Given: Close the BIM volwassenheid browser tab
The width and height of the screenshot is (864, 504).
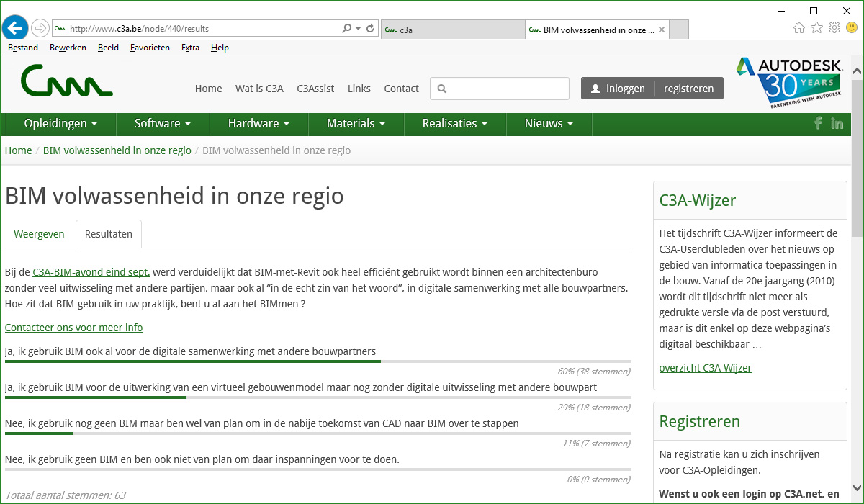Looking at the screenshot, I should 661,30.
